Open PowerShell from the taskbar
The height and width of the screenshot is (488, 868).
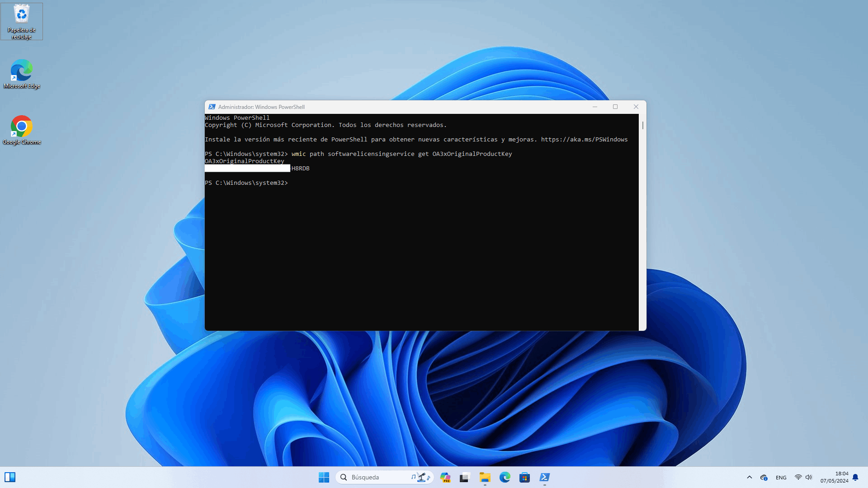pyautogui.click(x=544, y=477)
